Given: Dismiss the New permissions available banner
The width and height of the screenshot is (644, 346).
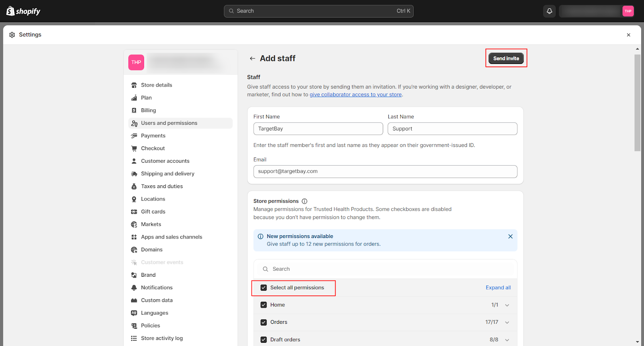Looking at the screenshot, I should [x=510, y=236].
